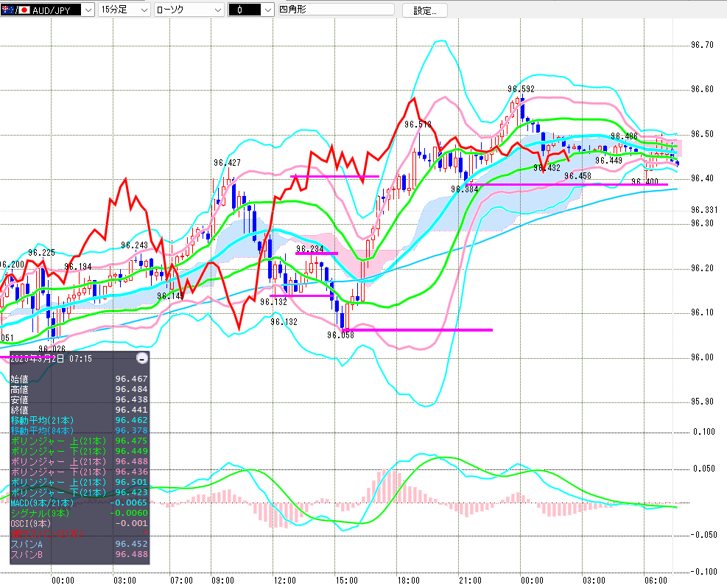This screenshot has width=727, height=588.
Task: Click the 96.432 price label
Action: [x=547, y=168]
